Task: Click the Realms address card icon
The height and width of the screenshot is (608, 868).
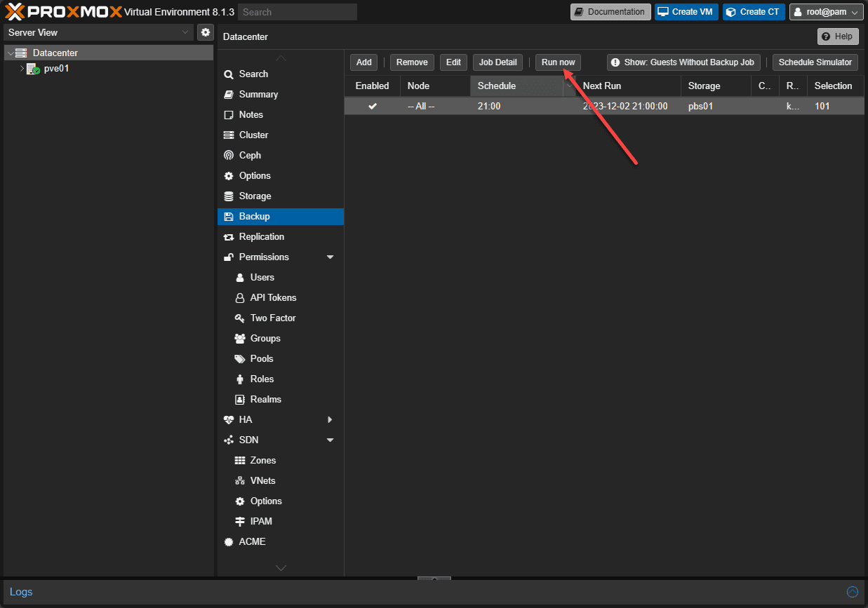Action: pos(239,400)
